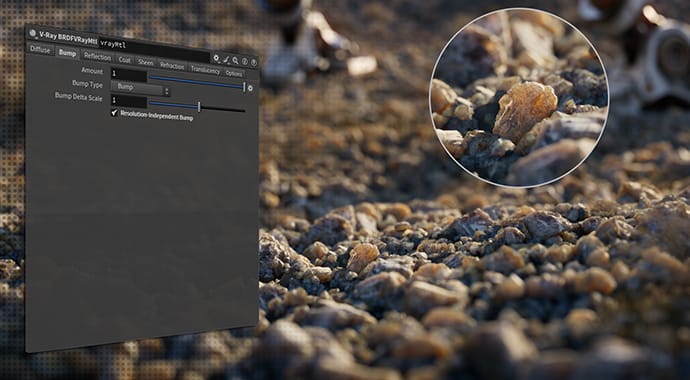690x380 pixels.
Task: Click the Bump Type parameter label
Action: (x=88, y=84)
